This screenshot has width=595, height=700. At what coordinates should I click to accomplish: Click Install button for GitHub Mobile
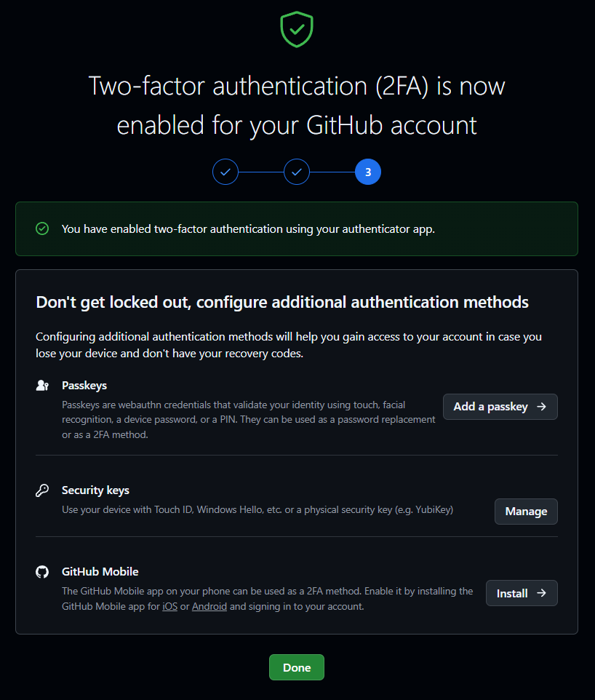point(522,593)
